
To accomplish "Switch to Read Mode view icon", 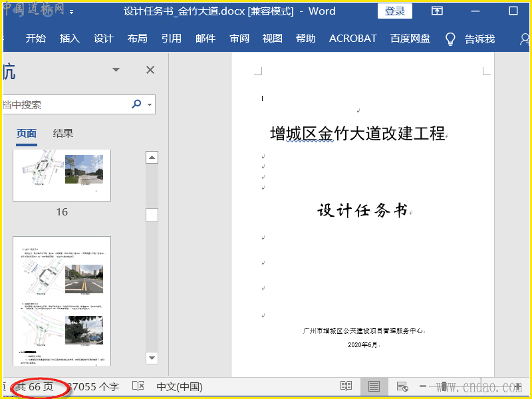I will (346, 386).
